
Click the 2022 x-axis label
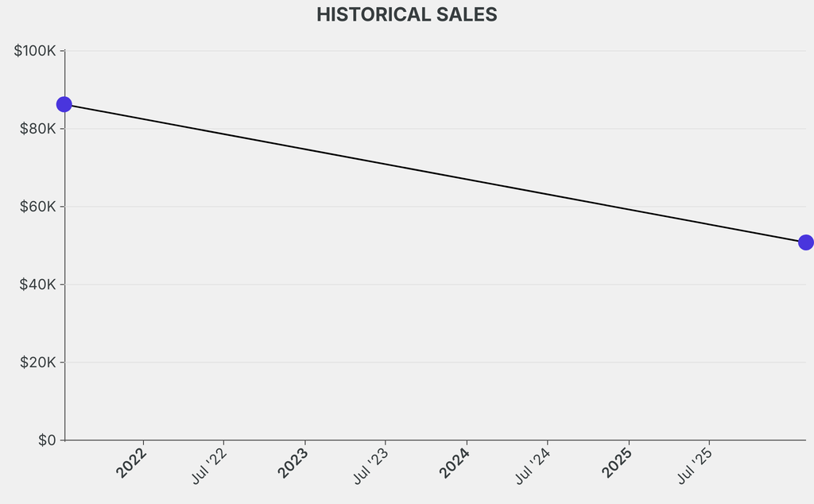pyautogui.click(x=131, y=463)
